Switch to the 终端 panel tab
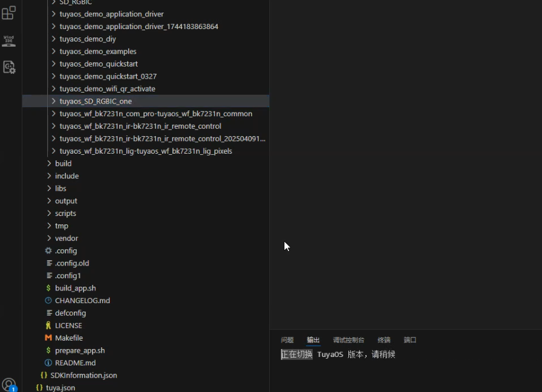The image size is (542, 392). pos(384,340)
